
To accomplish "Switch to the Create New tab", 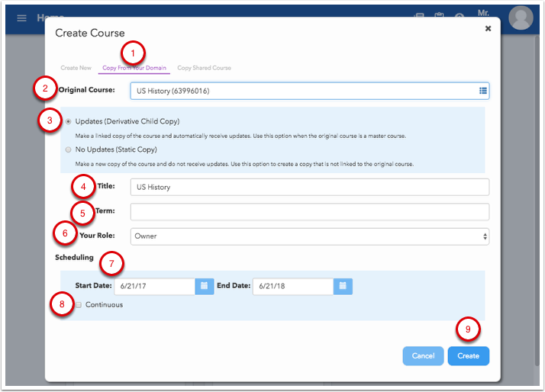I will pos(76,68).
